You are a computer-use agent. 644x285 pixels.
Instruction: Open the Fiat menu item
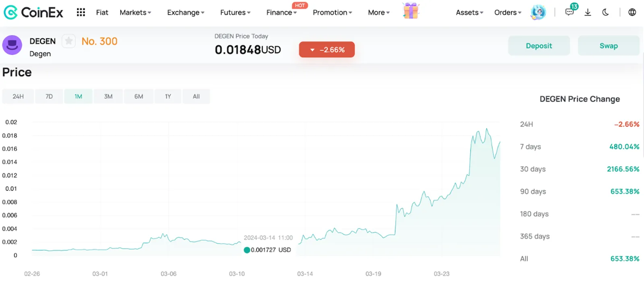(x=102, y=12)
